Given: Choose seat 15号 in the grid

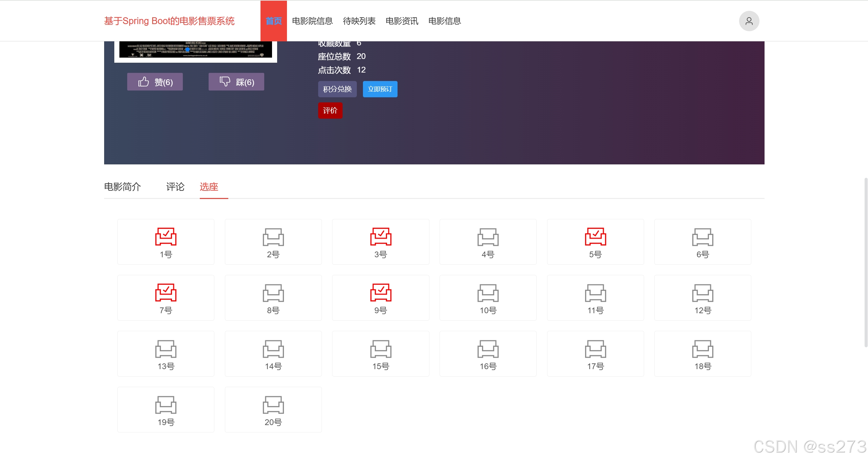Looking at the screenshot, I should coord(381,349).
